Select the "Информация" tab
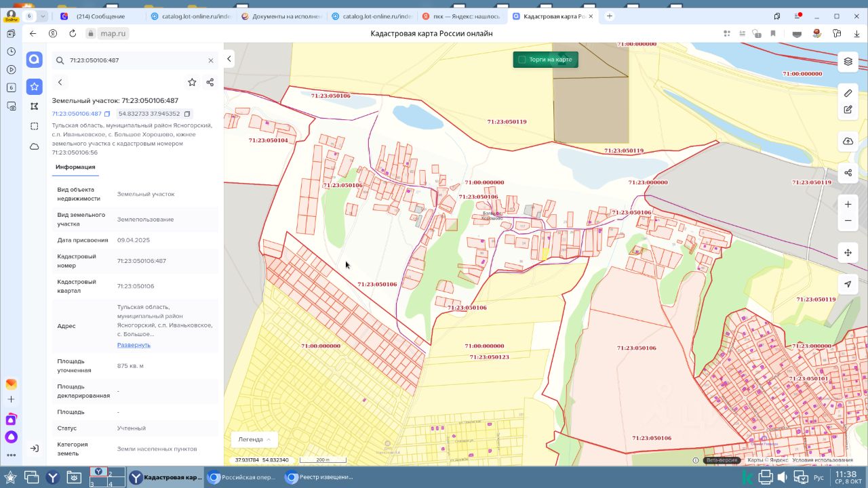This screenshot has width=868, height=488. 75,167
